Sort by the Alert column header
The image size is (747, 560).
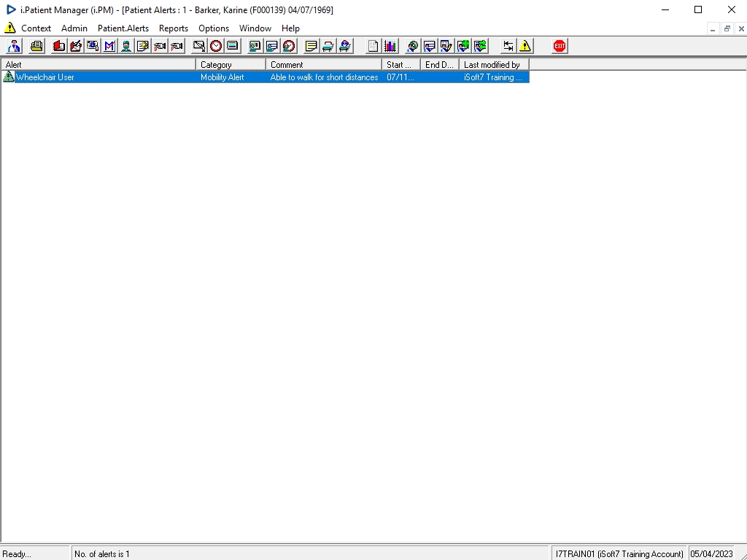pos(98,65)
